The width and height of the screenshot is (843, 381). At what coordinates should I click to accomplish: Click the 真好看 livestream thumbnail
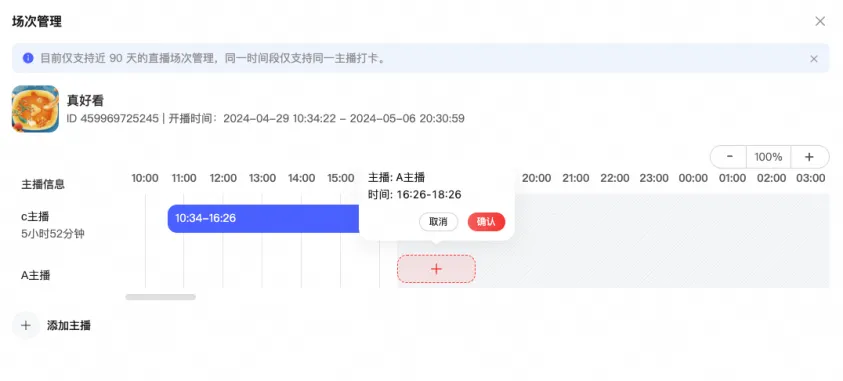35,109
